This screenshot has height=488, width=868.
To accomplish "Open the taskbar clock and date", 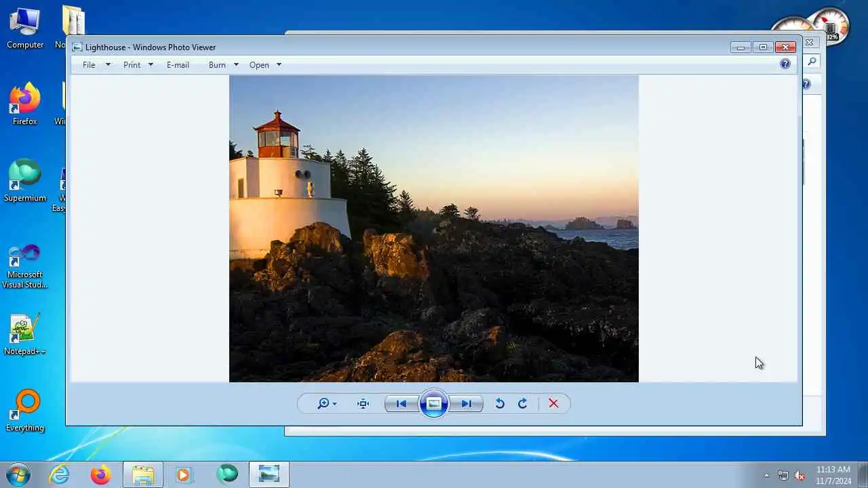I will [x=833, y=475].
